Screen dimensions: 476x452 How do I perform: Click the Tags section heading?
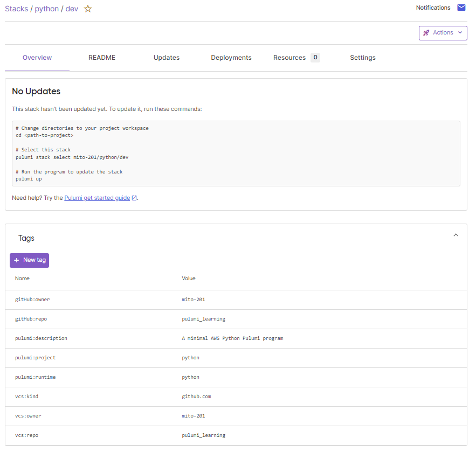click(26, 238)
